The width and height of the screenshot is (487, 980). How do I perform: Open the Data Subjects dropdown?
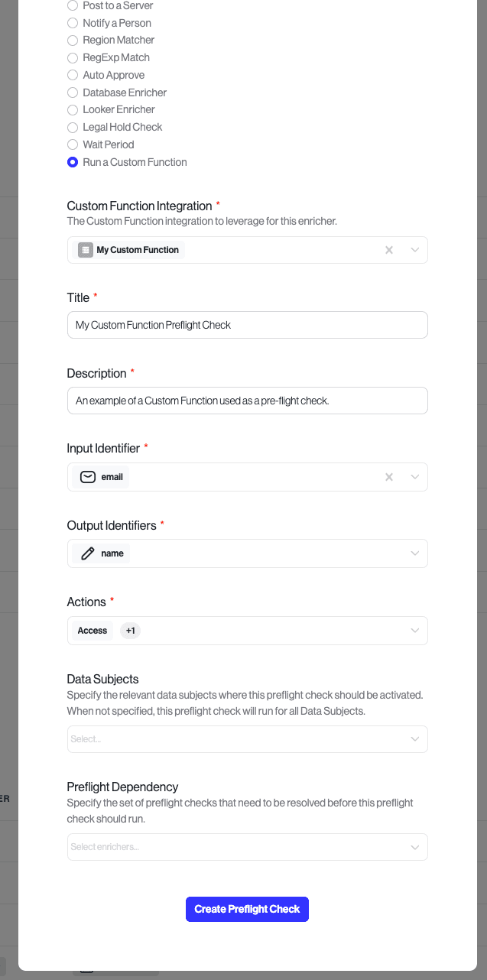[414, 738]
